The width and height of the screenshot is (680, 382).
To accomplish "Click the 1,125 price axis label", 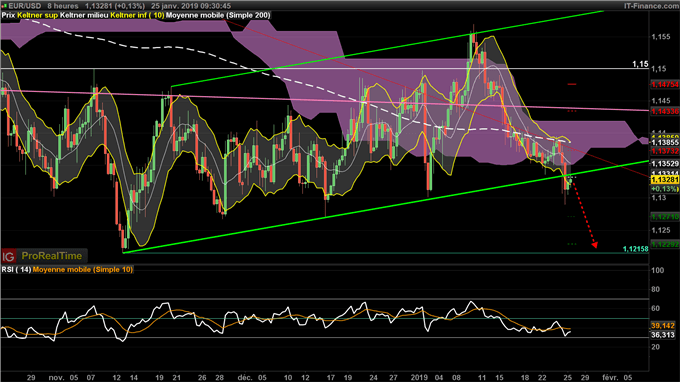I will 660,230.
